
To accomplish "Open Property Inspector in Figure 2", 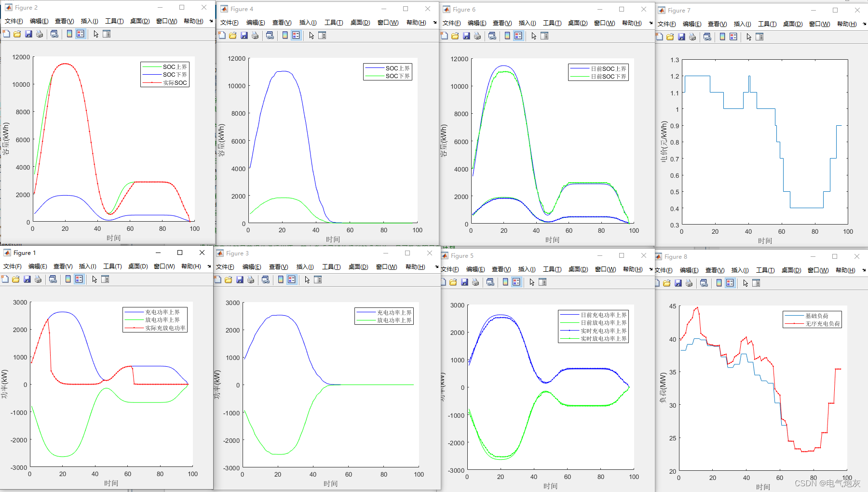I will click(x=107, y=34).
